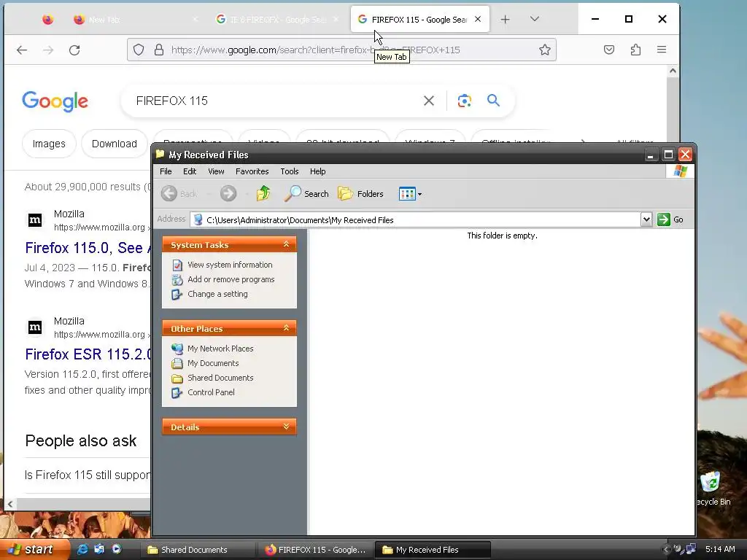
Task: Click Google magnifier search button
Action: point(493,101)
